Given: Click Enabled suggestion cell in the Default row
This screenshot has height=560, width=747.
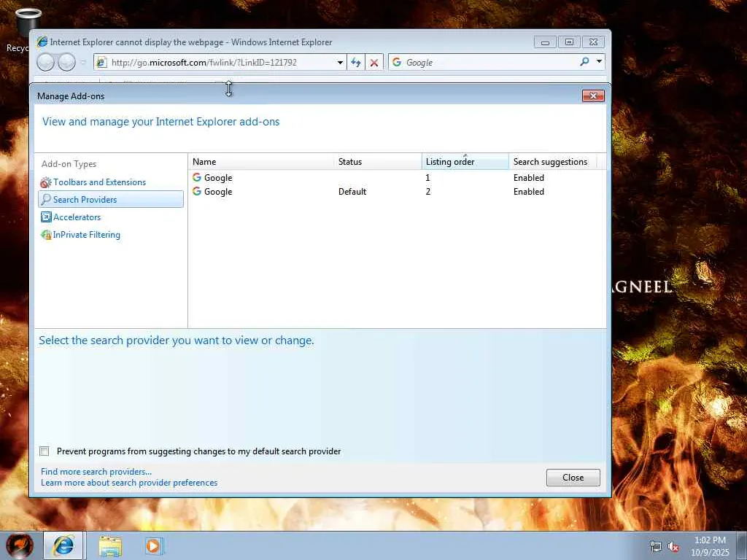Looking at the screenshot, I should pos(528,192).
